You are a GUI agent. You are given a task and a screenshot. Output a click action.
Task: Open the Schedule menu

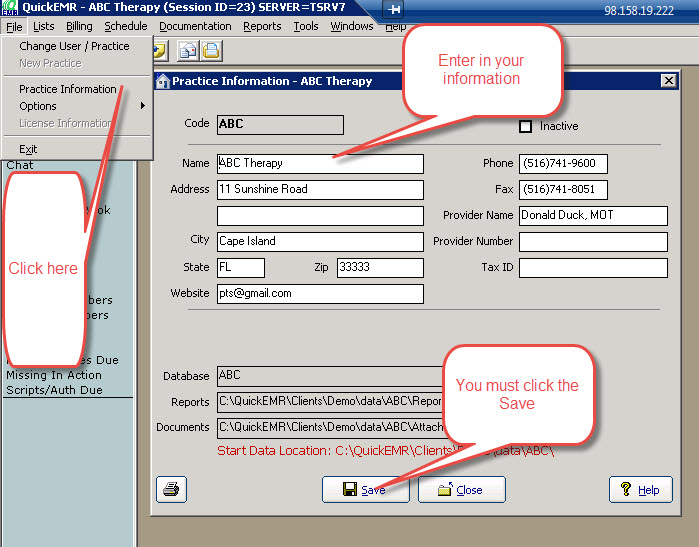click(x=126, y=27)
